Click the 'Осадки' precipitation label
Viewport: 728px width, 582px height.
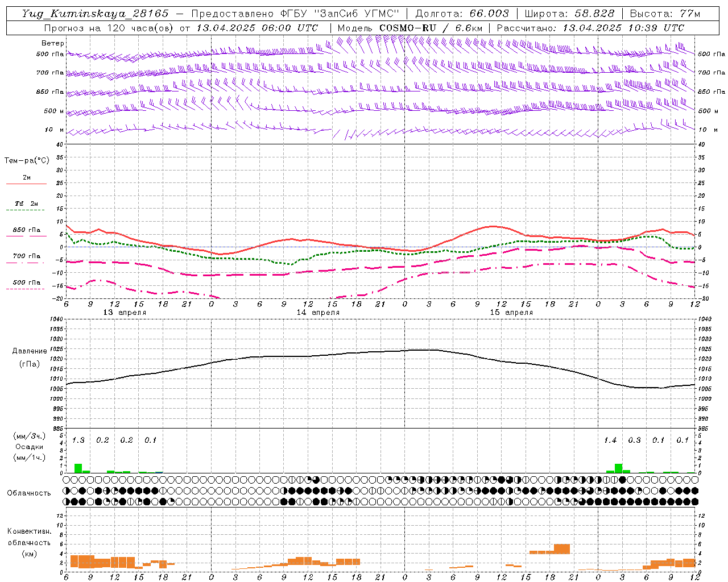click(30, 447)
